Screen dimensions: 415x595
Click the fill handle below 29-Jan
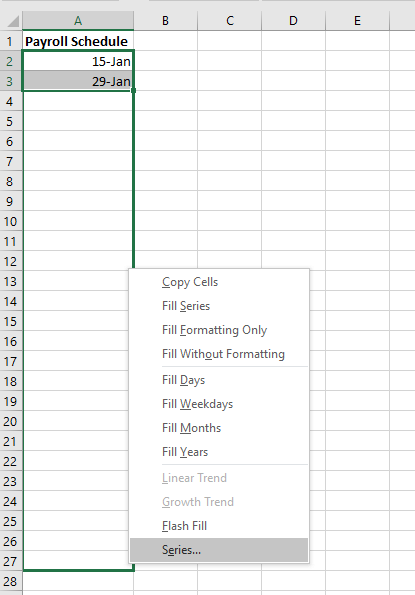click(134, 91)
